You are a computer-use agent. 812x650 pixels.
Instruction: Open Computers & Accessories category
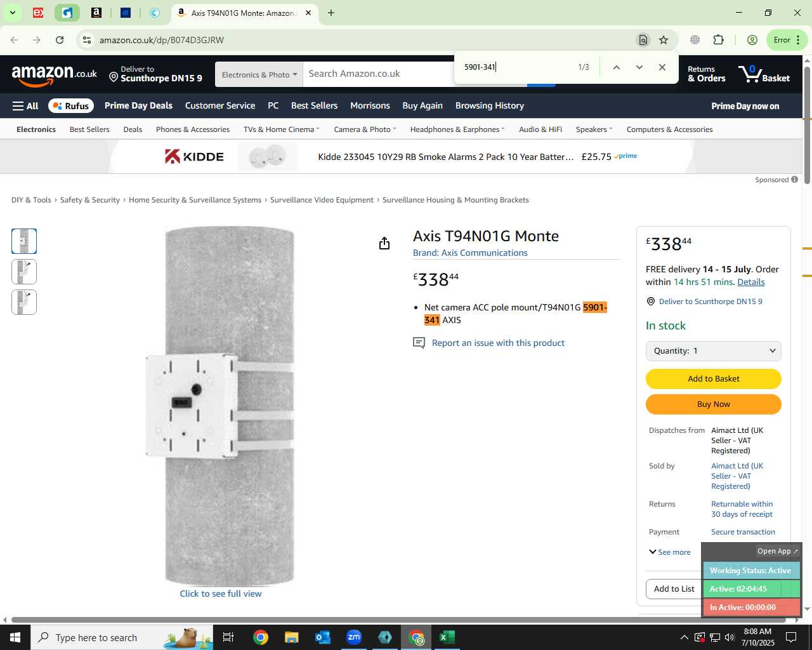click(x=669, y=129)
